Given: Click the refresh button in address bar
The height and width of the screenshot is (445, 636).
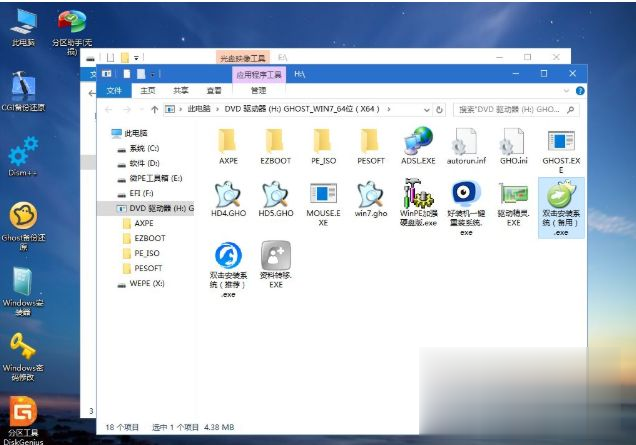Looking at the screenshot, I should (439, 110).
